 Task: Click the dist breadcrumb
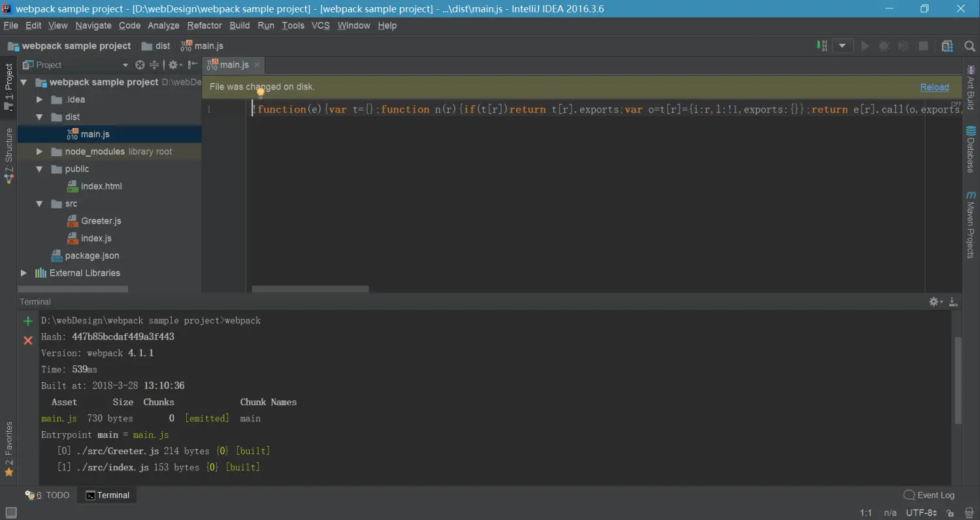[x=156, y=46]
